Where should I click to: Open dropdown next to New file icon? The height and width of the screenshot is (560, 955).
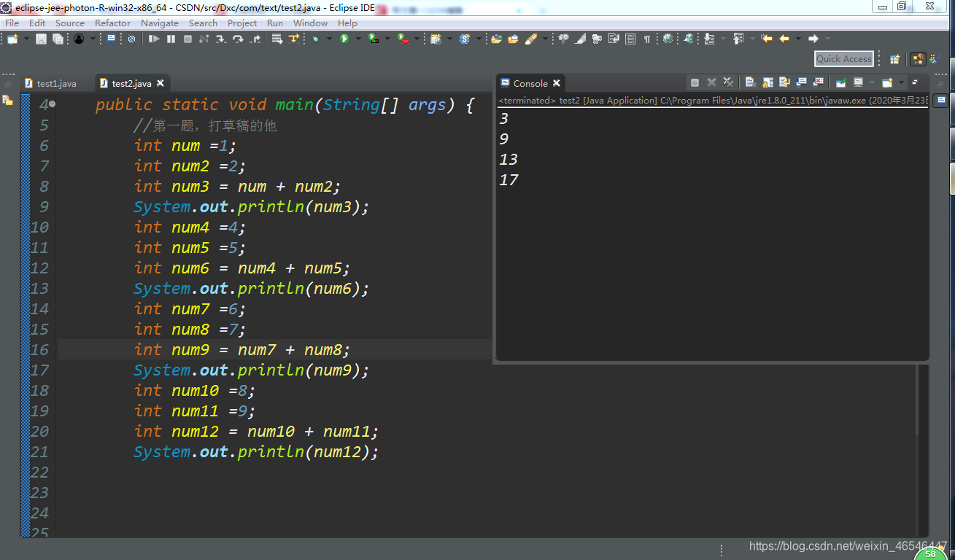[27, 39]
